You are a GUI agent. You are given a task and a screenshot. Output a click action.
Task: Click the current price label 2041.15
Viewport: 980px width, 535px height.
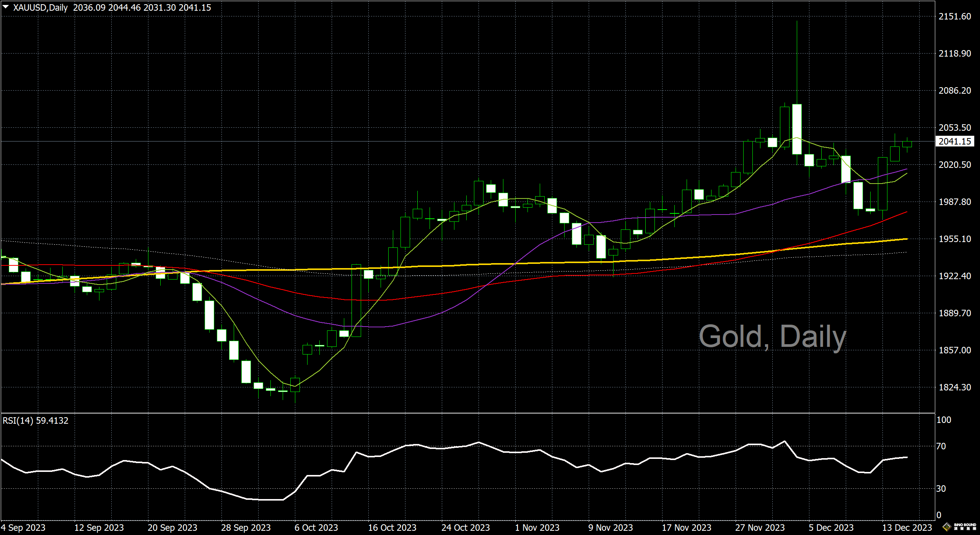click(955, 141)
